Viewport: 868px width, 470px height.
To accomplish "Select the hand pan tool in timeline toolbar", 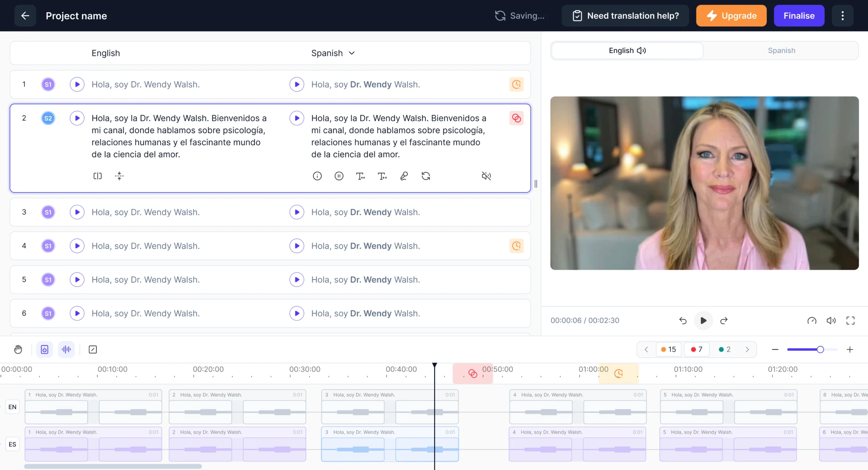I will tap(18, 350).
